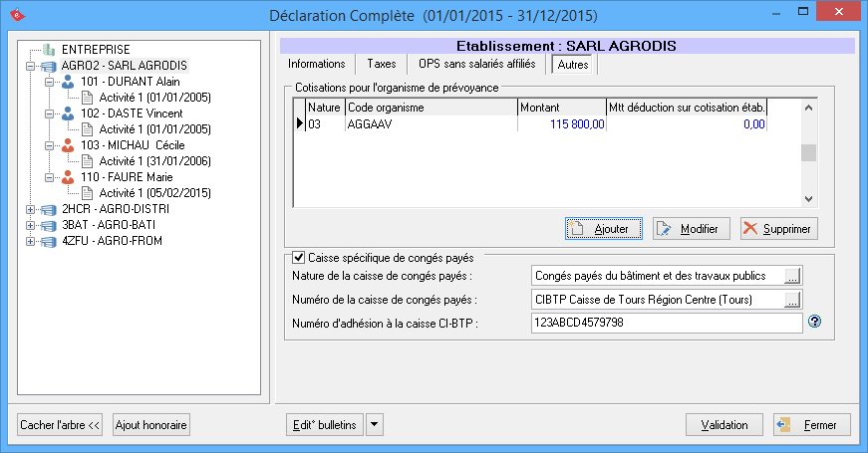Click the person icon for 102 - DASTE Vincent
Image resolution: width=868 pixels, height=453 pixels.
tap(68, 113)
